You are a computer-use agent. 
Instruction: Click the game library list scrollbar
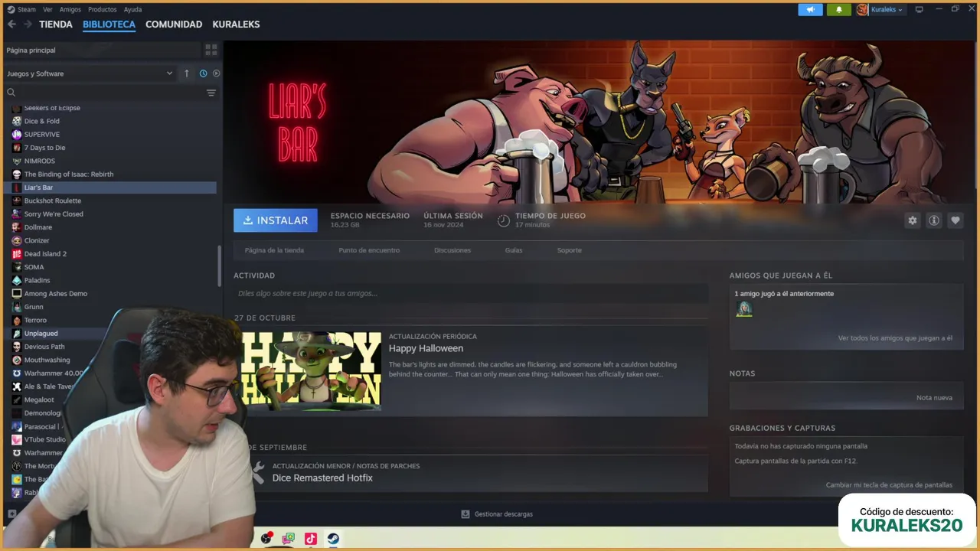coord(220,266)
